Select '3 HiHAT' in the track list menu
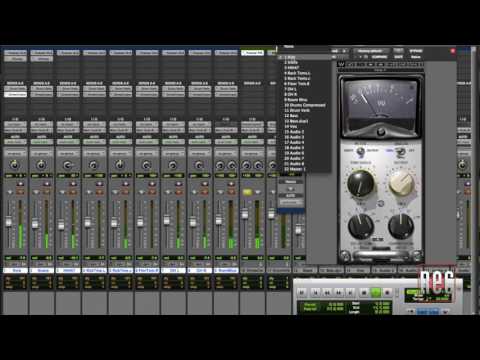 tap(292, 68)
